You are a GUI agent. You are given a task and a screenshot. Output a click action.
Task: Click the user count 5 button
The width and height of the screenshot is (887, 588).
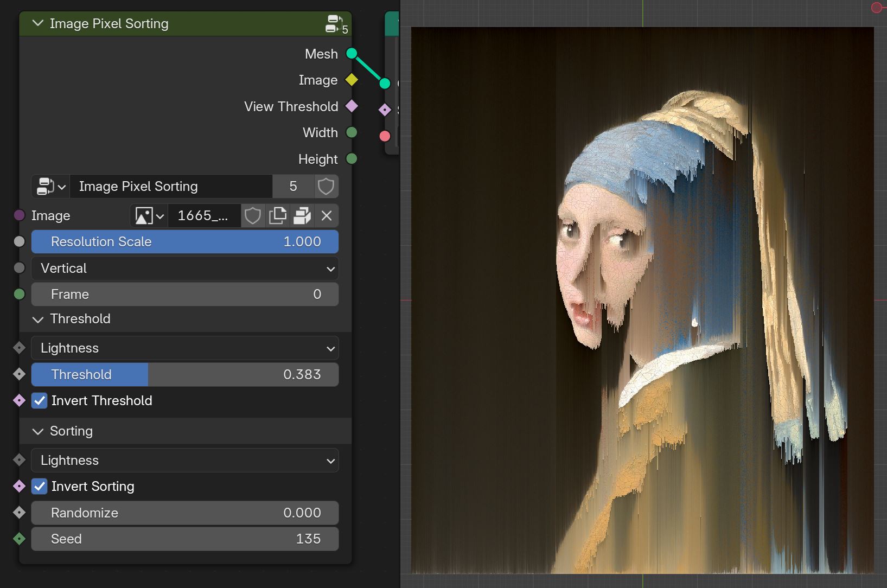point(293,187)
